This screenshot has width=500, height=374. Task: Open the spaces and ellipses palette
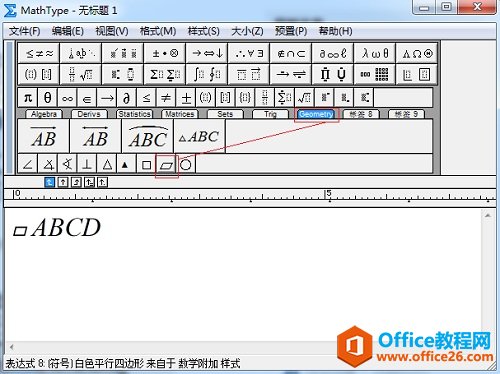click(x=81, y=53)
